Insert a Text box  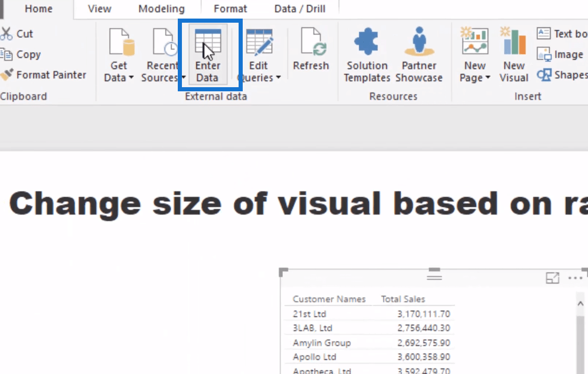[x=562, y=34]
